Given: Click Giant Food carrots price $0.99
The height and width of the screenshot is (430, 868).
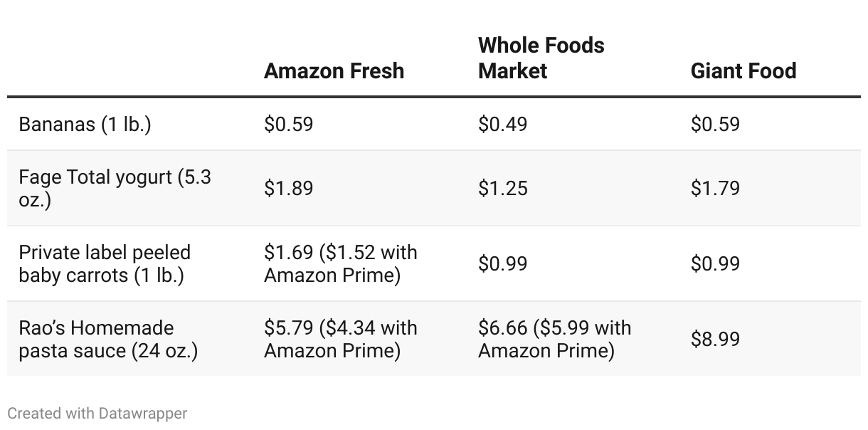Looking at the screenshot, I should [715, 263].
